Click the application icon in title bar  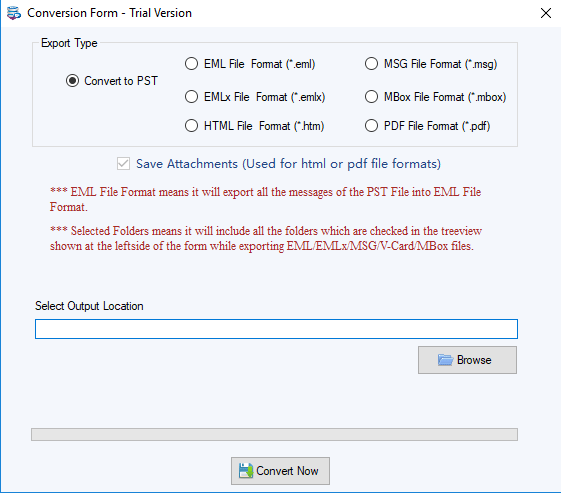(x=14, y=13)
